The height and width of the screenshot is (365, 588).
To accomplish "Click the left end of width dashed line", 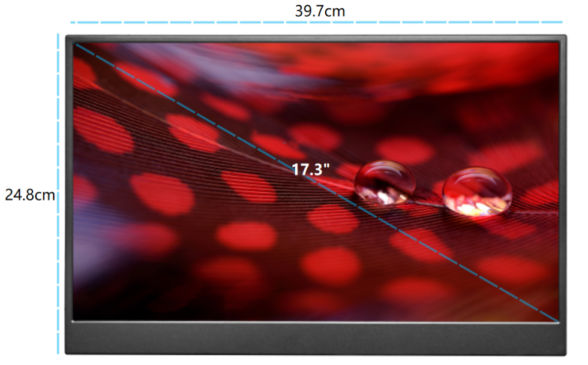I will 73,23.
